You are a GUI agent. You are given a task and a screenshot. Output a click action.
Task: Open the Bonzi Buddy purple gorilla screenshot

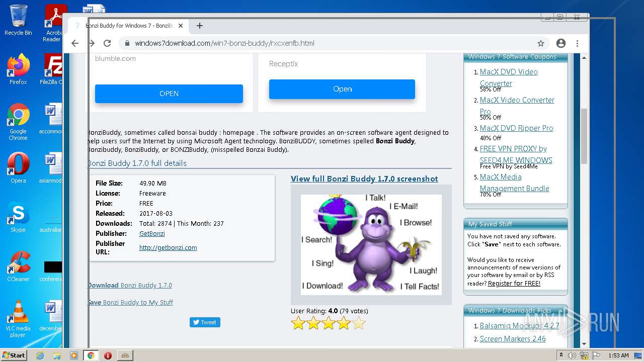pyautogui.click(x=371, y=244)
